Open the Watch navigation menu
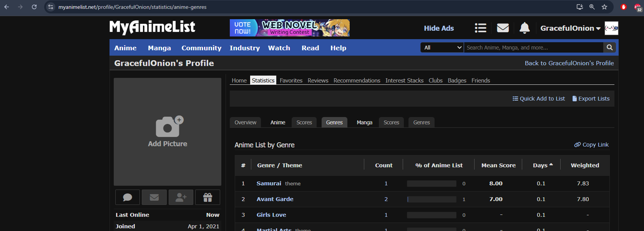 click(279, 48)
